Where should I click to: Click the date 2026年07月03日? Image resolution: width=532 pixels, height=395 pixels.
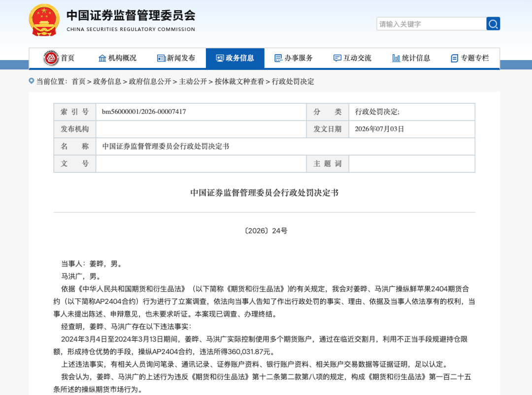click(x=379, y=129)
